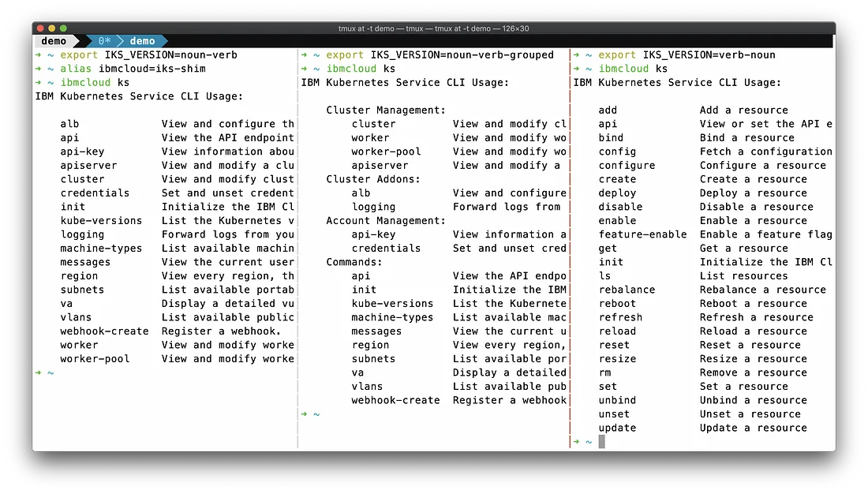Click the block cursor in the right pane
Viewport: 868px width, 494px height.
tap(601, 442)
